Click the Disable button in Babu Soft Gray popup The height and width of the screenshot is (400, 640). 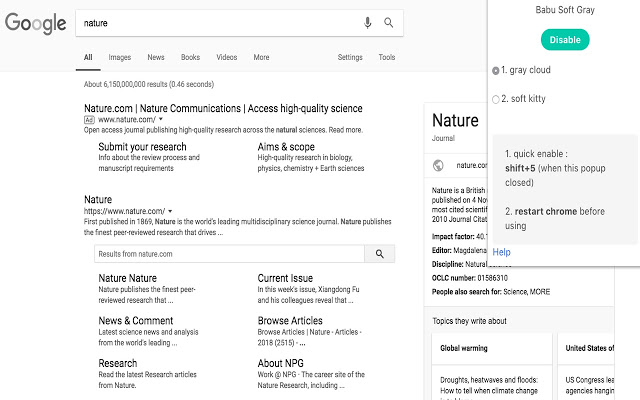click(x=565, y=40)
